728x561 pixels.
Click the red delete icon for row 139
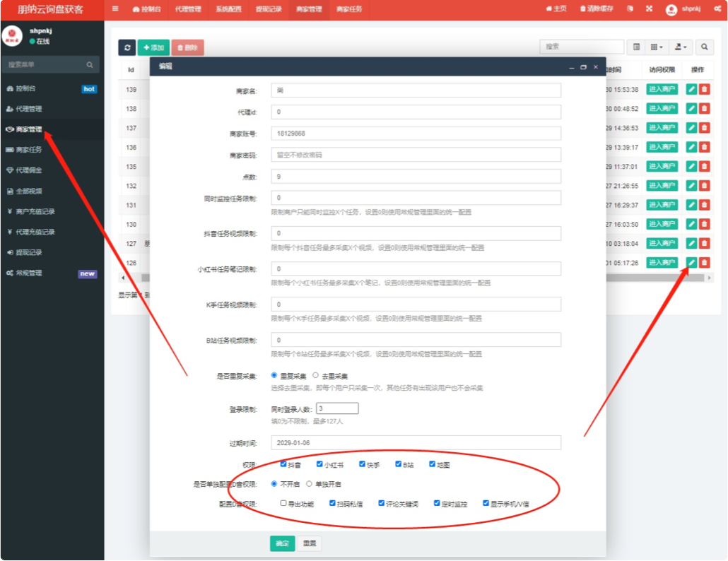pos(704,89)
